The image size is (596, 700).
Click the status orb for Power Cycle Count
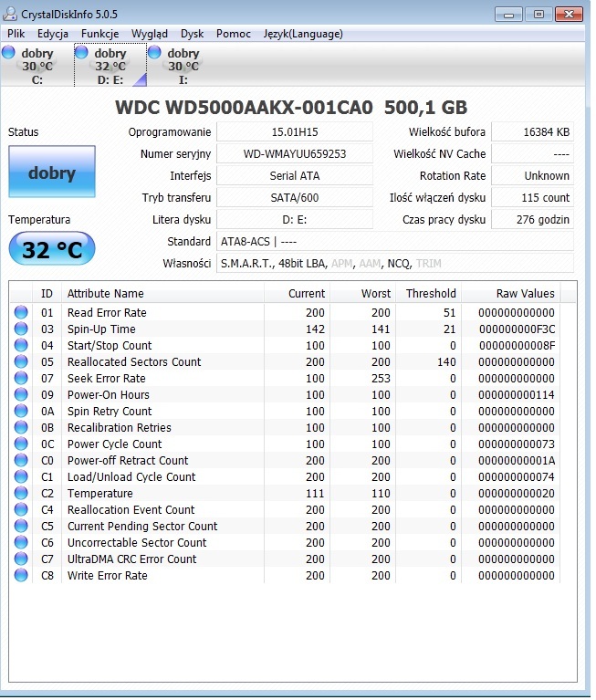coord(21,444)
